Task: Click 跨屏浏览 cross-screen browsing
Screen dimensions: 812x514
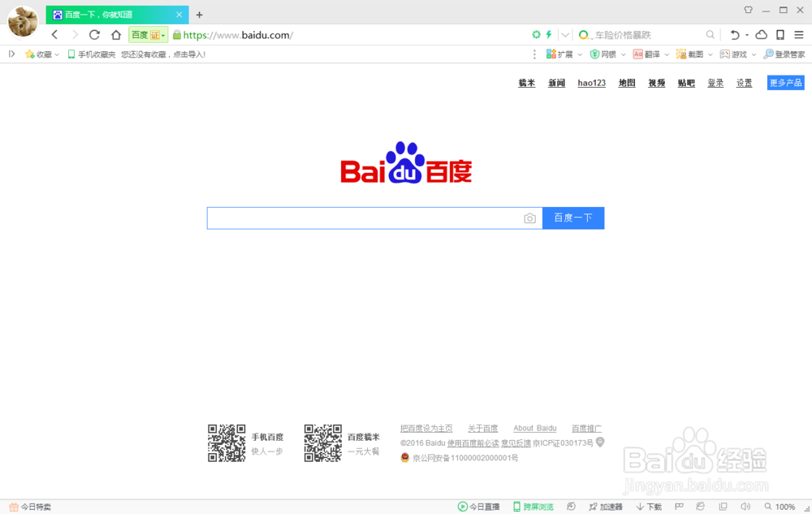Action: tap(533, 507)
